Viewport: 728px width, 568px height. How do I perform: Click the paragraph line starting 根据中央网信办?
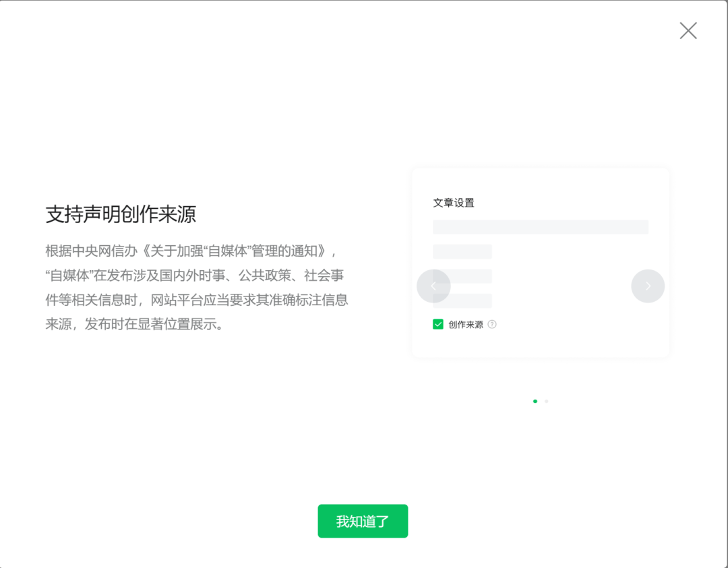[x=191, y=251]
